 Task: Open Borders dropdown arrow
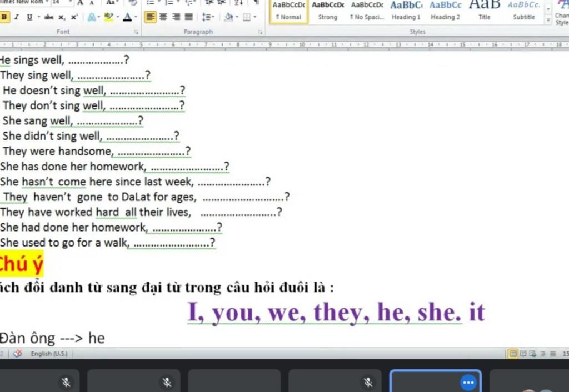(254, 17)
